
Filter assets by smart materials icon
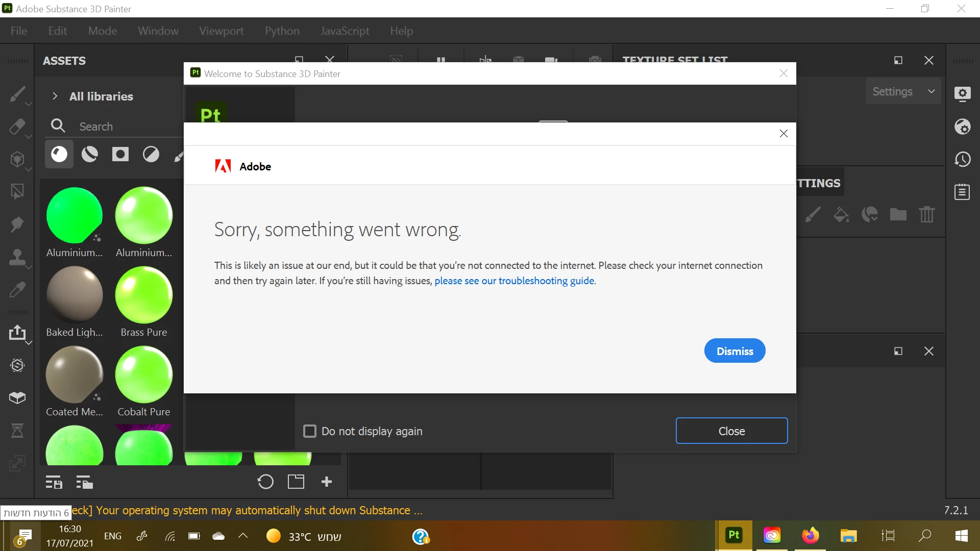(x=90, y=154)
